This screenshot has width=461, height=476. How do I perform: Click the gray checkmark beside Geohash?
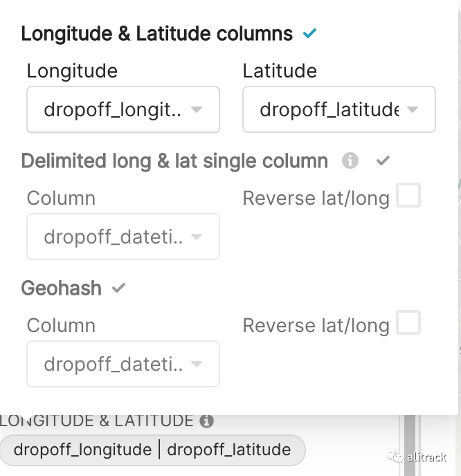point(119,288)
